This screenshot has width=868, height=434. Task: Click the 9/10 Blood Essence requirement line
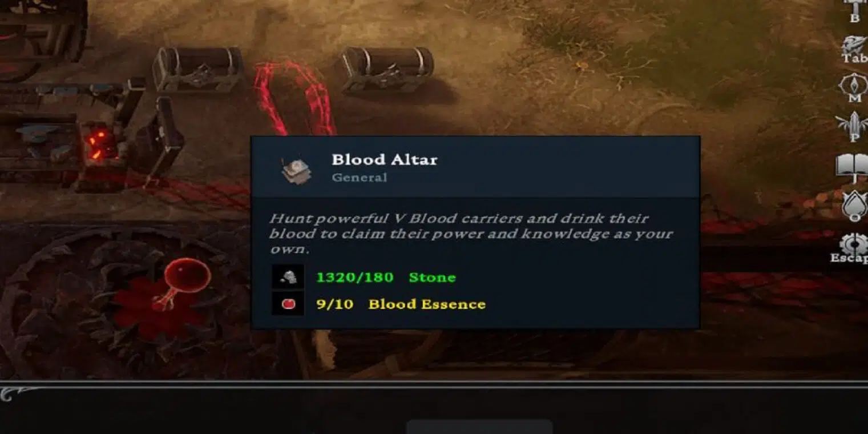click(401, 304)
